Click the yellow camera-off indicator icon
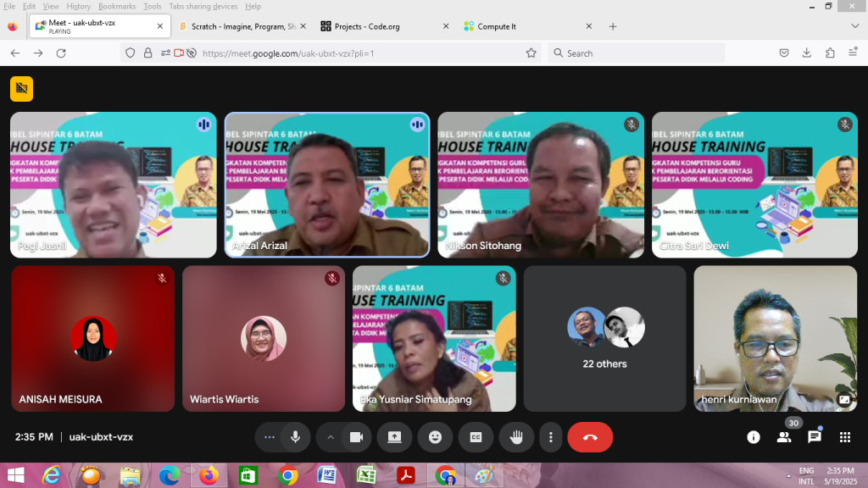 (21, 89)
